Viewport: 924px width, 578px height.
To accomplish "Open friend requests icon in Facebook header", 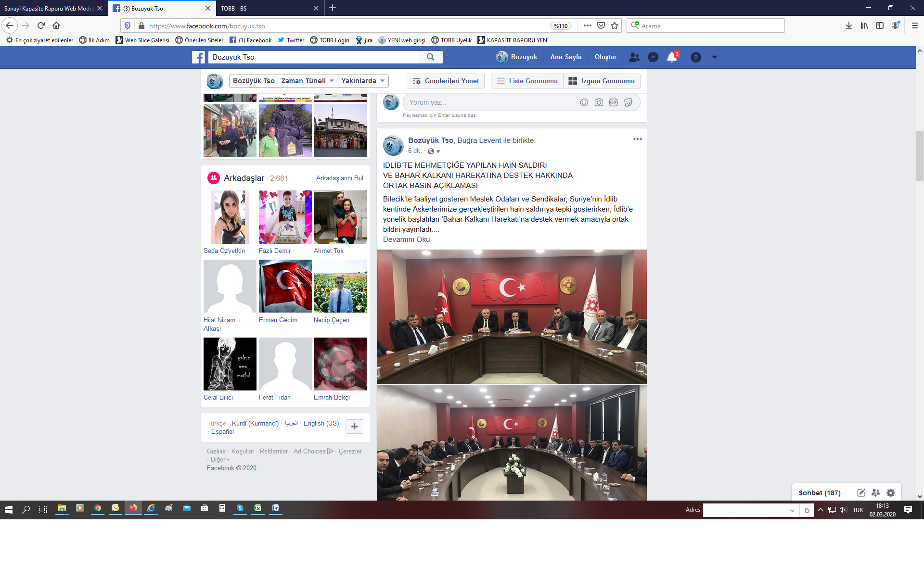I will 634,57.
